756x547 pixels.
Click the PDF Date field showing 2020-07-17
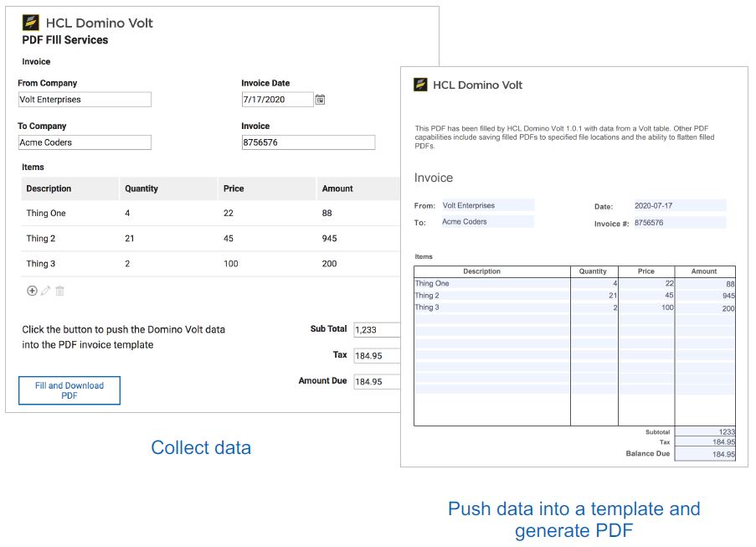coord(680,205)
